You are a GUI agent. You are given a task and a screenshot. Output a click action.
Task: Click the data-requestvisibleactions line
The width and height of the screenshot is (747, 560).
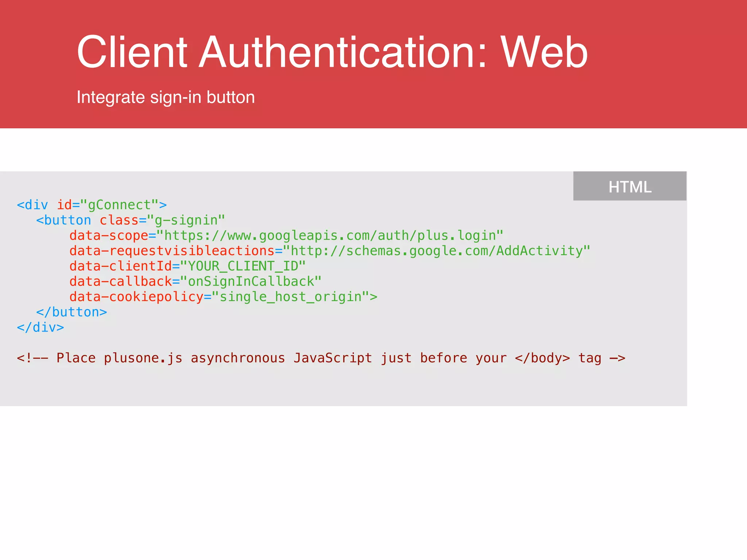click(330, 251)
